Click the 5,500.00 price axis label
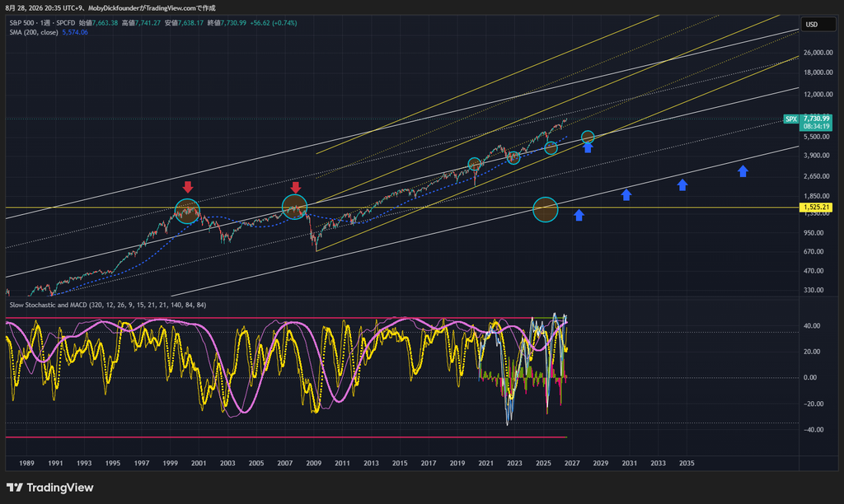 point(816,138)
